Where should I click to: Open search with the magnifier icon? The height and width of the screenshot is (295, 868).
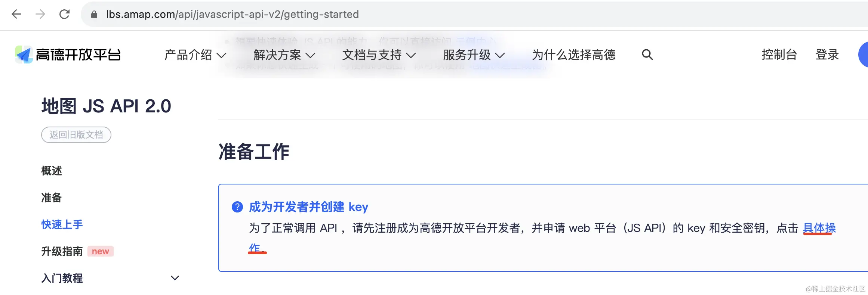coord(647,55)
